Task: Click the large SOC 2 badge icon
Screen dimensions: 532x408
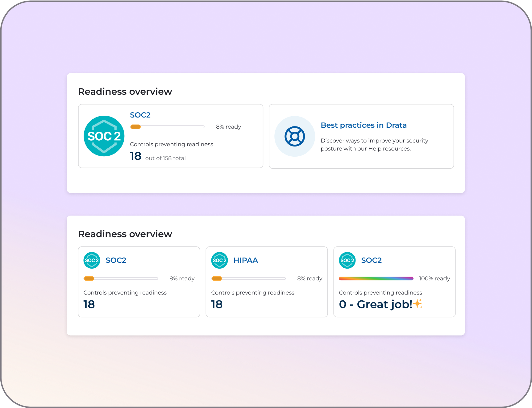Action: pos(104,136)
